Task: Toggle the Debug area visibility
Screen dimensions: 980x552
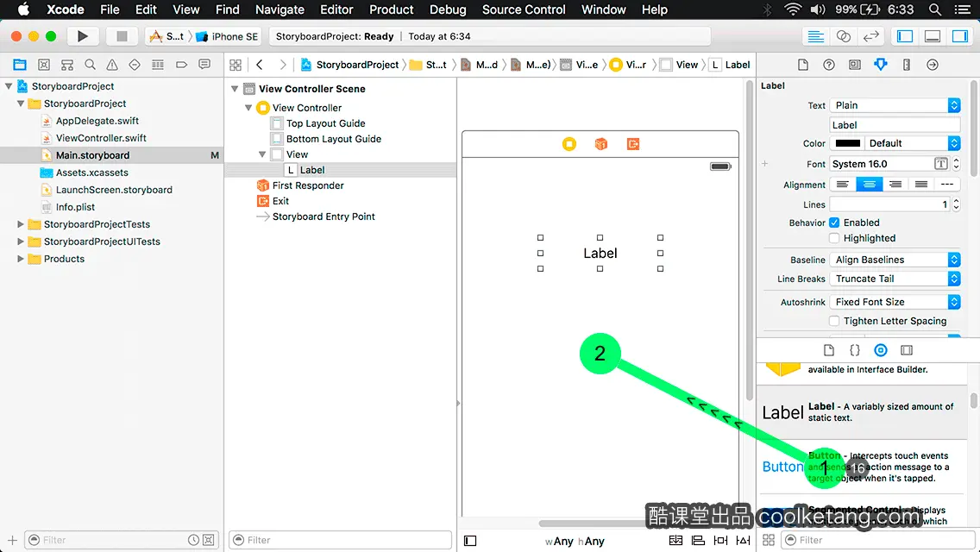Action: click(x=932, y=36)
